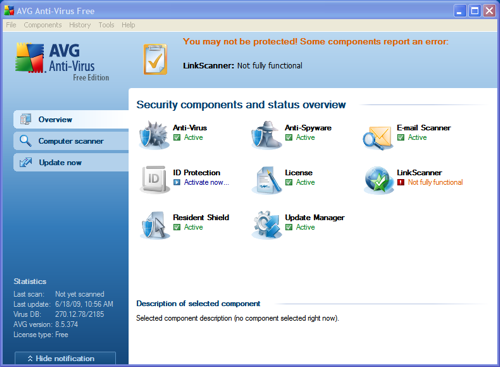This screenshot has height=367, width=500.
Task: Go to Computer scanner
Action: (71, 141)
